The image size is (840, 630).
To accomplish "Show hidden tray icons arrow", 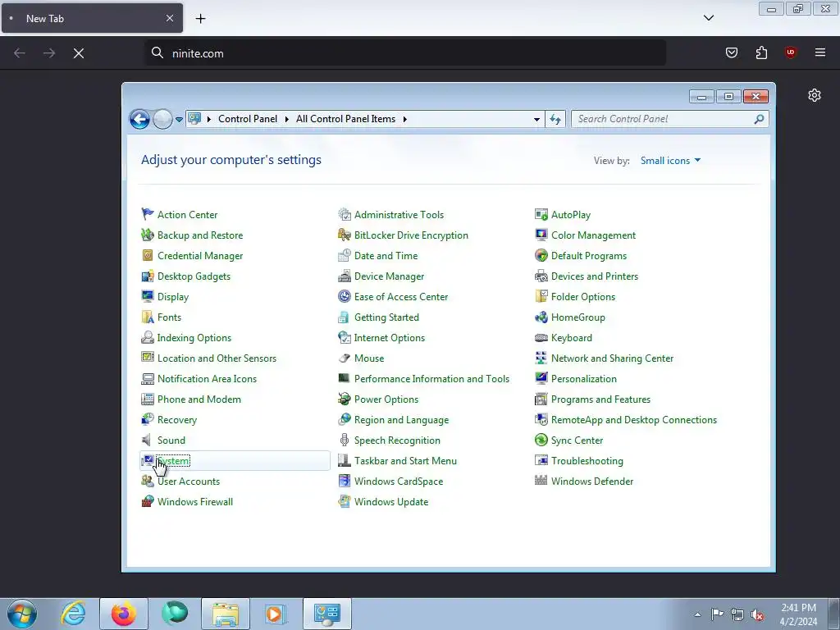I will coord(697,614).
